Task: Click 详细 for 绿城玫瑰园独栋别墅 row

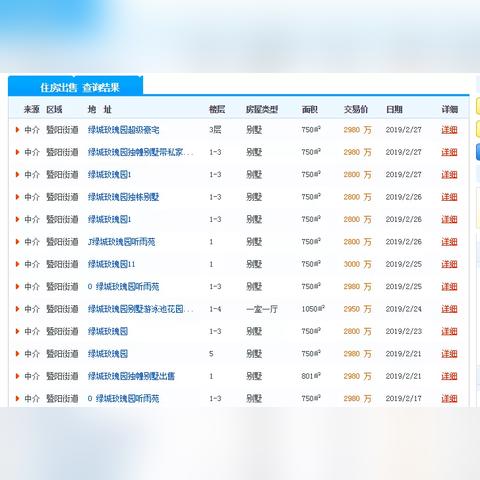Action: [449, 197]
